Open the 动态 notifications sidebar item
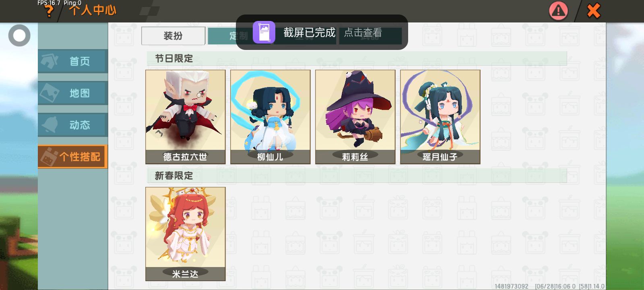 (x=73, y=125)
